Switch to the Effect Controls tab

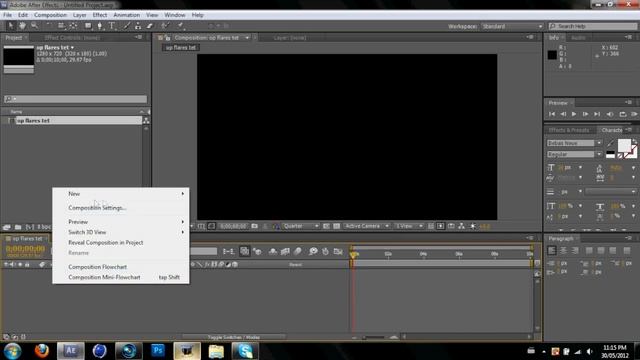(72, 38)
